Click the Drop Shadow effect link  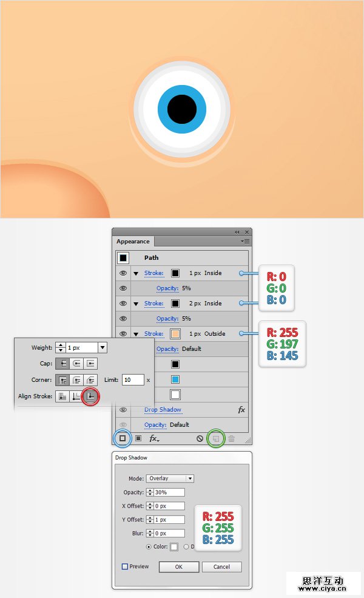point(163,410)
